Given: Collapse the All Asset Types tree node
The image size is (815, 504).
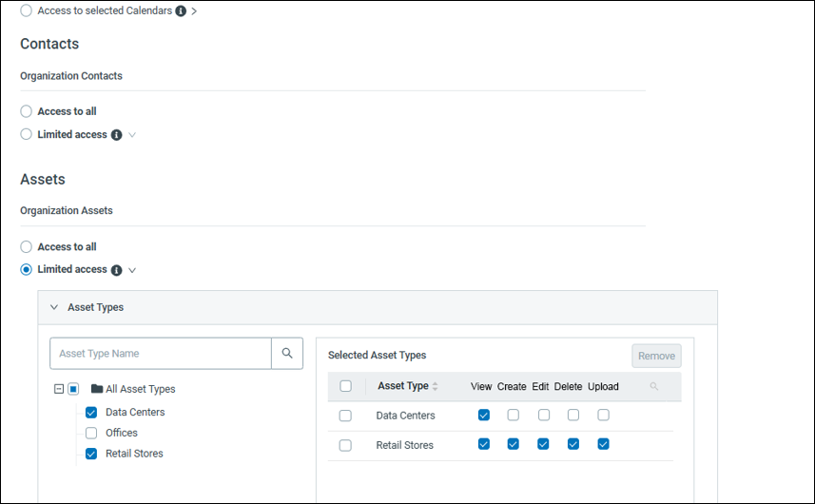Looking at the screenshot, I should (x=59, y=389).
